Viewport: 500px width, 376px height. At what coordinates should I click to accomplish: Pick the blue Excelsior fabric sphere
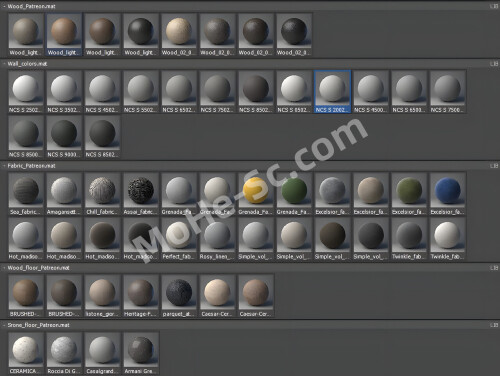[448, 194]
